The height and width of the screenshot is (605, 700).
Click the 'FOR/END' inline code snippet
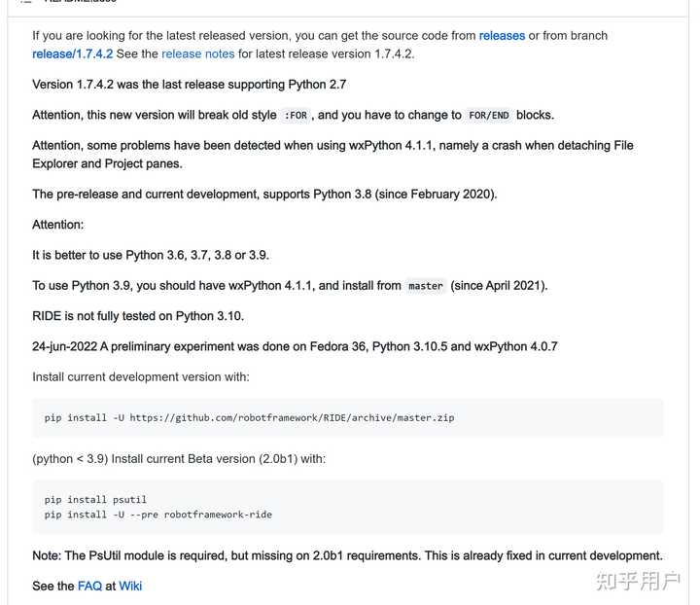pyautogui.click(x=488, y=116)
